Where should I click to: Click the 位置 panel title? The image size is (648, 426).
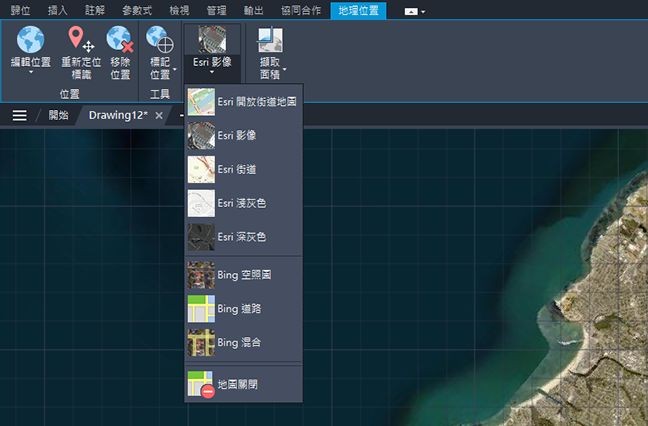click(69, 94)
